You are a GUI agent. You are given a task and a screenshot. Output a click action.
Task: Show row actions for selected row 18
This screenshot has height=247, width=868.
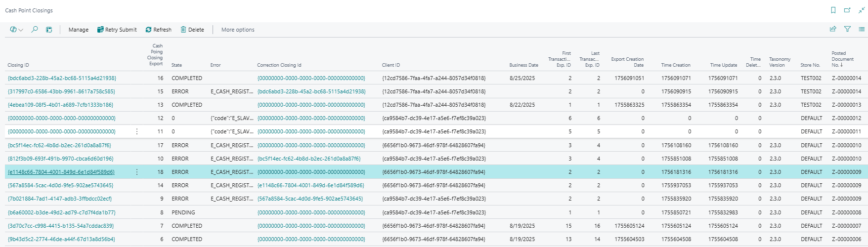pos(137,172)
